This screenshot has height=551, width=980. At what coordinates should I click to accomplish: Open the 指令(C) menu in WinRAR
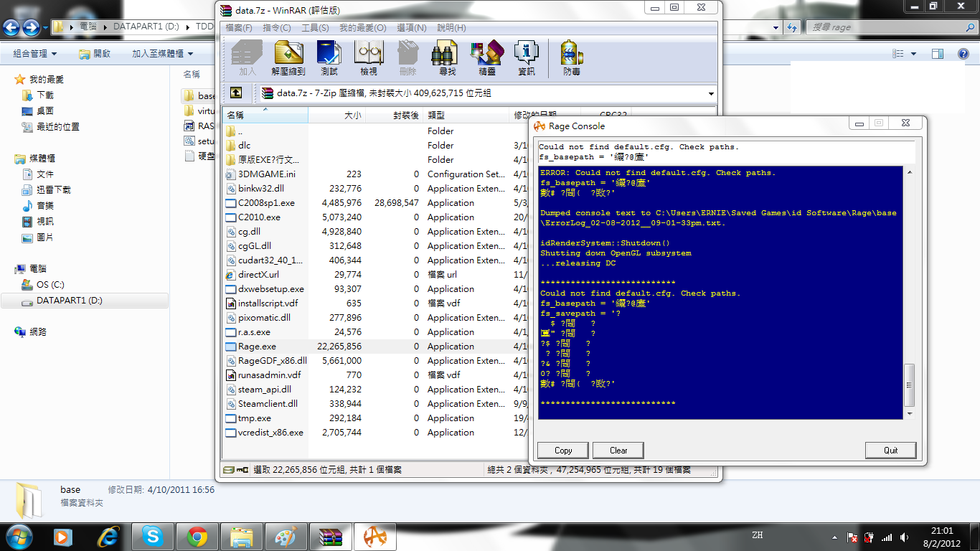coord(277,28)
